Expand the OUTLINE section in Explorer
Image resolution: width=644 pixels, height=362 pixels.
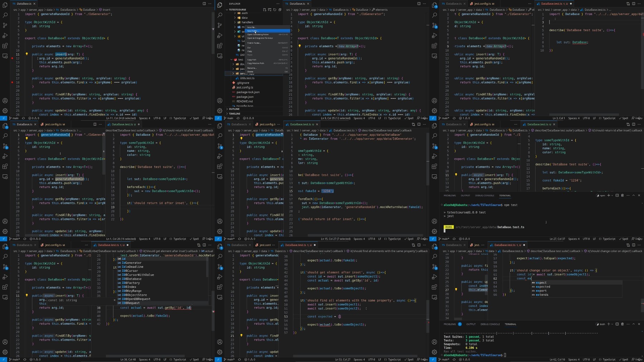coord(234,109)
